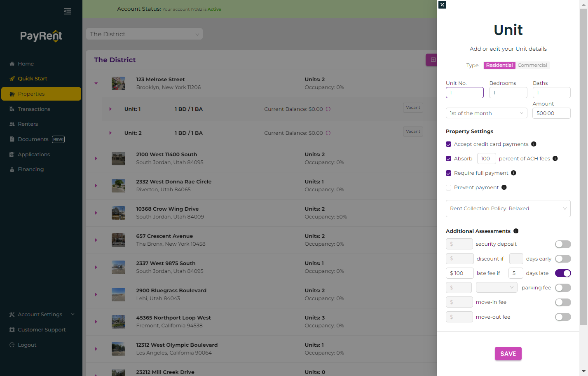Enable the security deposit toggle
The width and height of the screenshot is (588, 376).
[563, 244]
